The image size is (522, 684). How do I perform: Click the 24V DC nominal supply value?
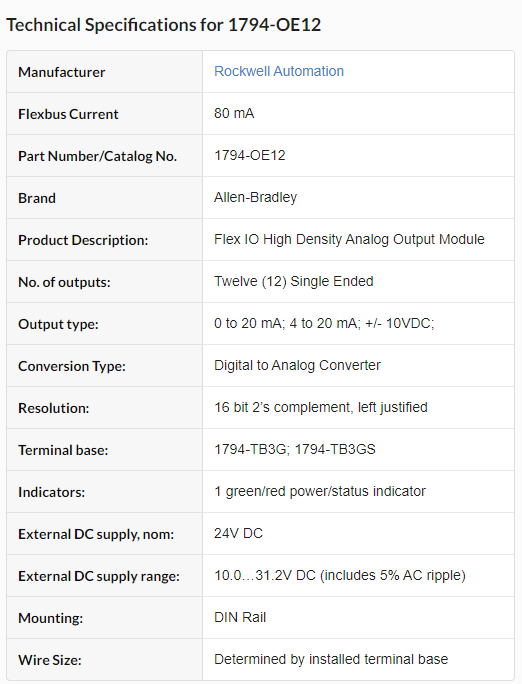[x=238, y=534]
